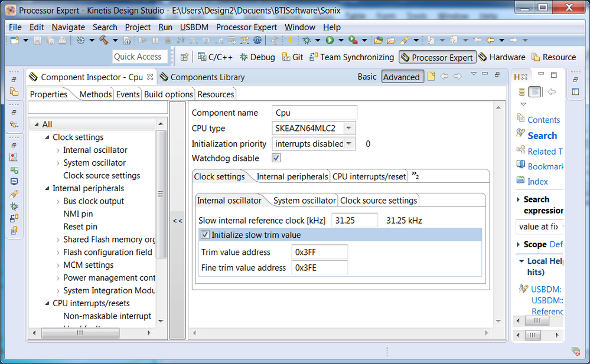
Task: Expand the Bus clock output node
Action: [57, 202]
